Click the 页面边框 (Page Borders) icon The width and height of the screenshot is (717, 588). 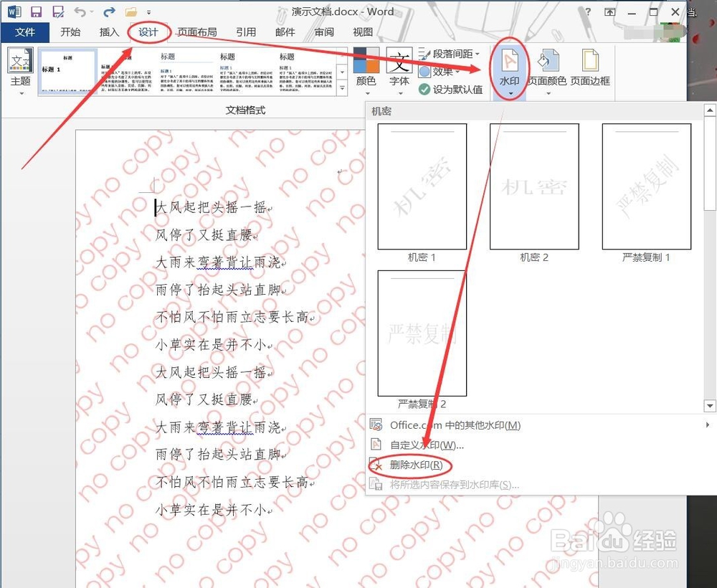point(589,70)
